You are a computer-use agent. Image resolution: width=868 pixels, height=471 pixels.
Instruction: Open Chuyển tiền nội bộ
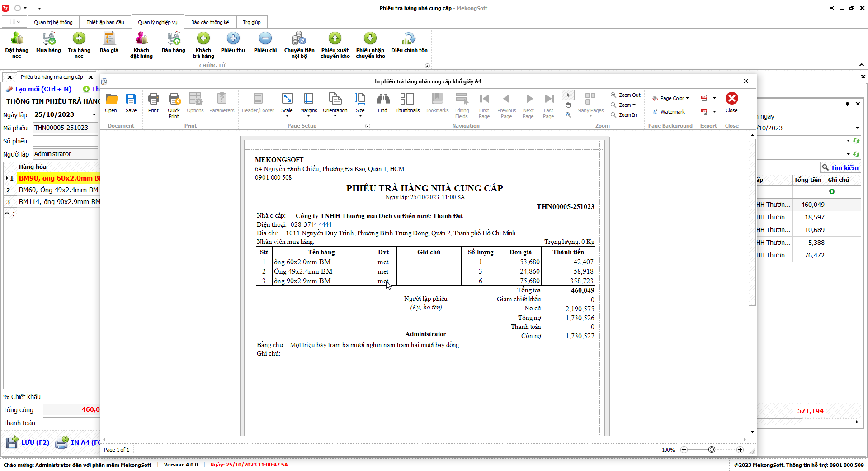click(299, 45)
